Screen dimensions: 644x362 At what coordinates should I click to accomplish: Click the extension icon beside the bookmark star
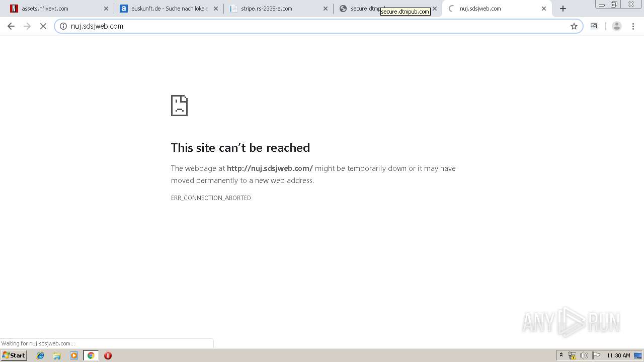[594, 26]
